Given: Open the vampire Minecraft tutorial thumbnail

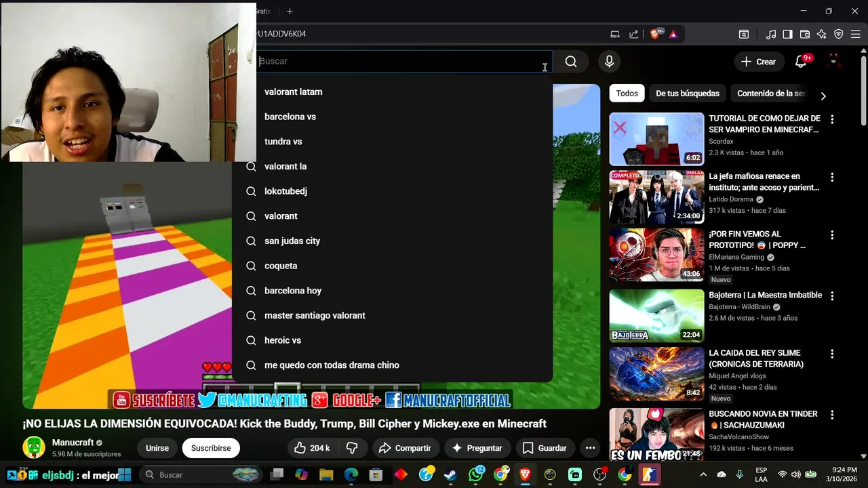Looking at the screenshot, I should pyautogui.click(x=656, y=139).
